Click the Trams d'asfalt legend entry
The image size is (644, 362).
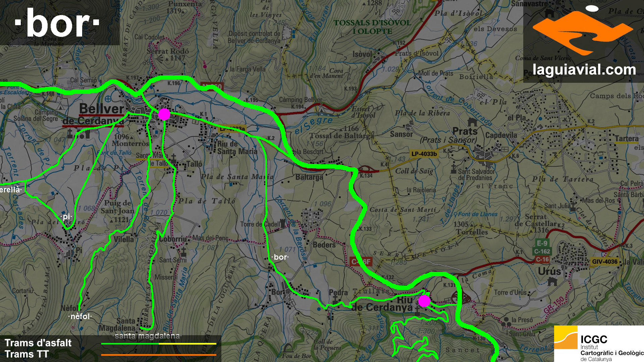(38, 343)
